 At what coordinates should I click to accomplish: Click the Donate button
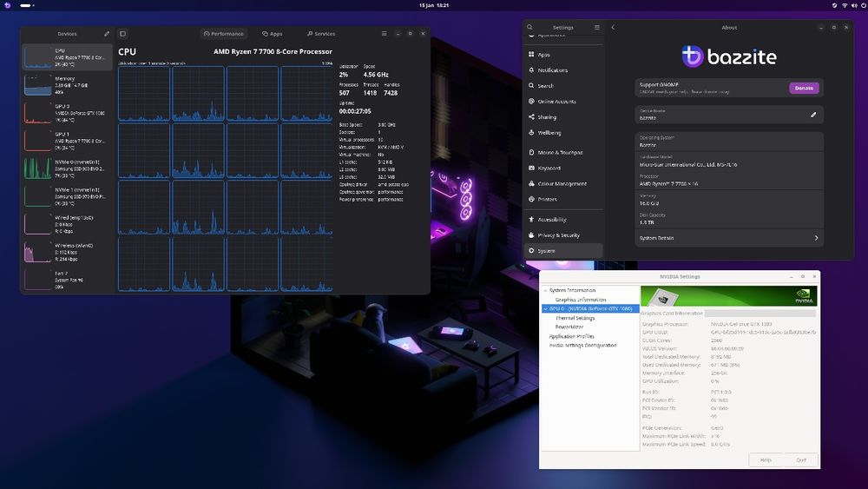804,88
